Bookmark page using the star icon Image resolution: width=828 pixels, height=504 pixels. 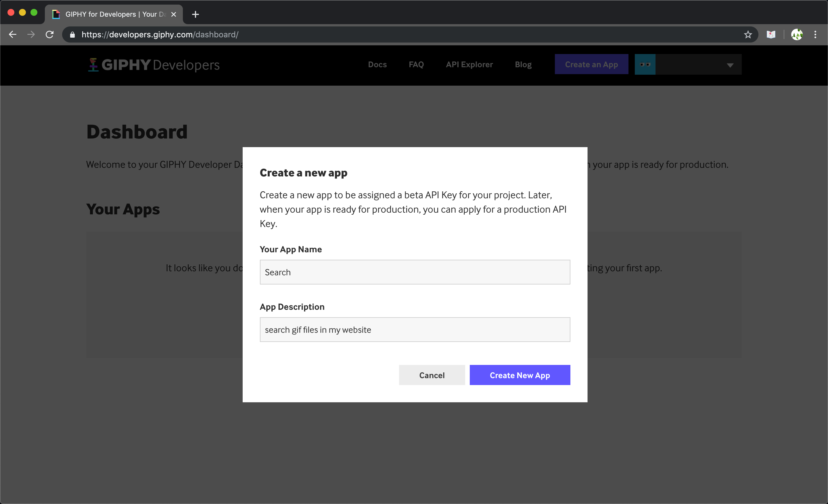pos(748,34)
